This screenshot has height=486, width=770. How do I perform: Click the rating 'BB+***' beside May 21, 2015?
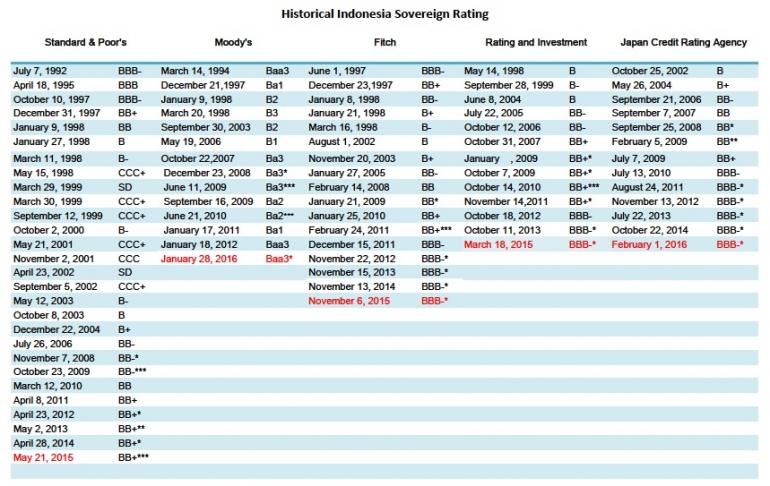(133, 458)
